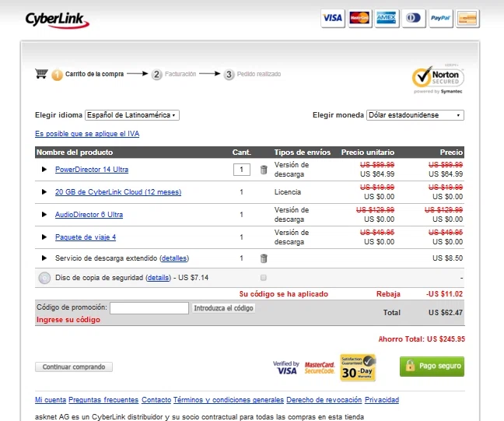Viewport: 504px width, 421px height.
Task: Click the VISA payment card icon
Action: tap(333, 19)
